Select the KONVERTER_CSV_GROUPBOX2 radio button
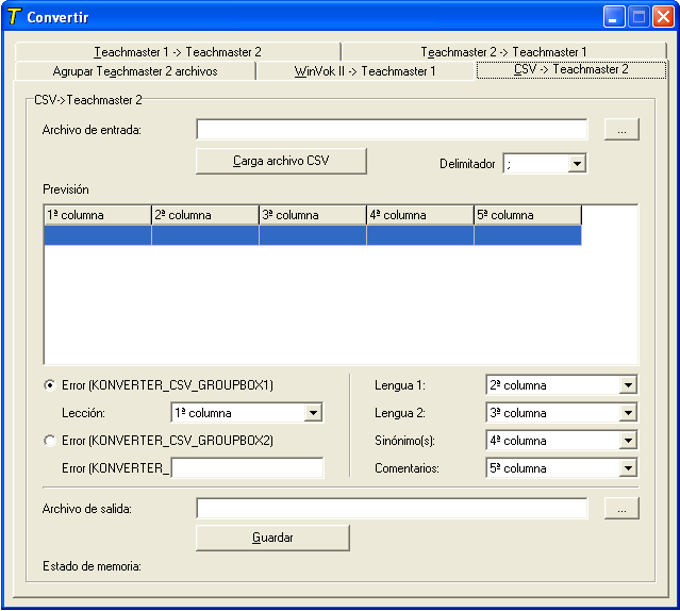 click(x=50, y=441)
